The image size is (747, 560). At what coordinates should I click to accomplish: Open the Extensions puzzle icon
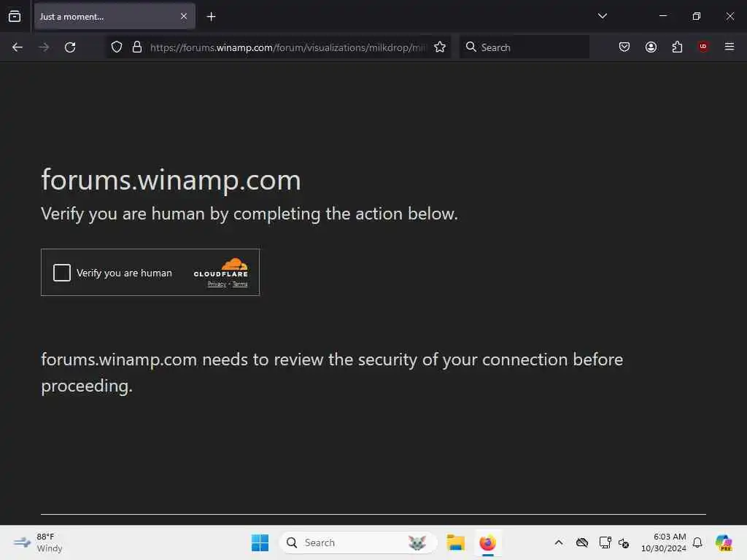(x=677, y=47)
